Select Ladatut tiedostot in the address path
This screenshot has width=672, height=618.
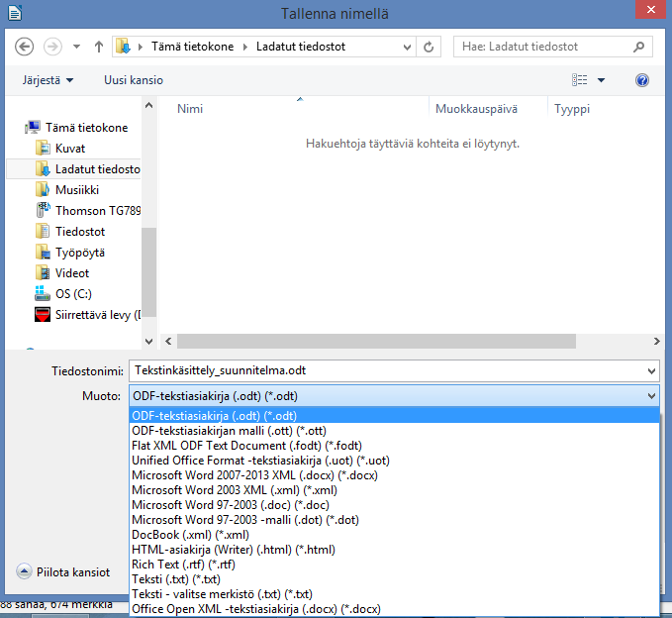(x=301, y=47)
